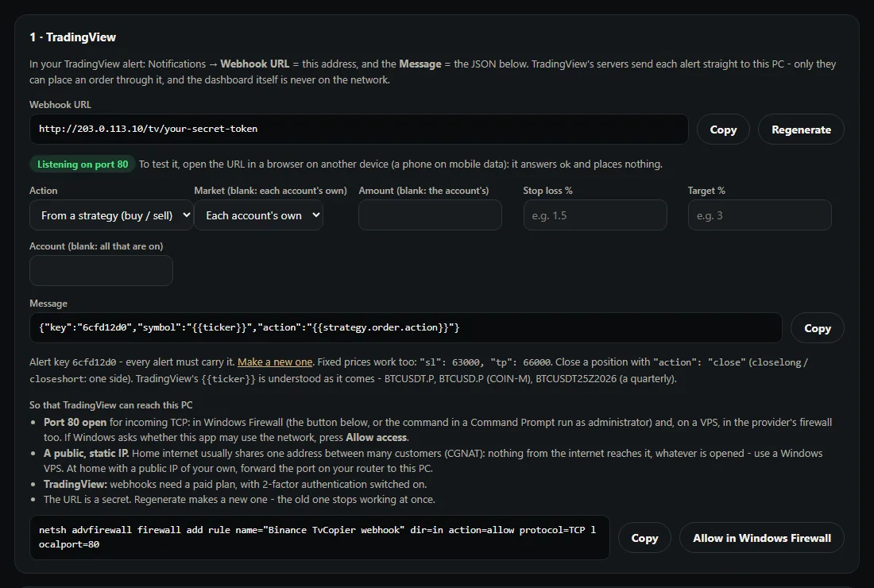
Task: Click the '1 · TradingView' heading
Action: coord(72,37)
